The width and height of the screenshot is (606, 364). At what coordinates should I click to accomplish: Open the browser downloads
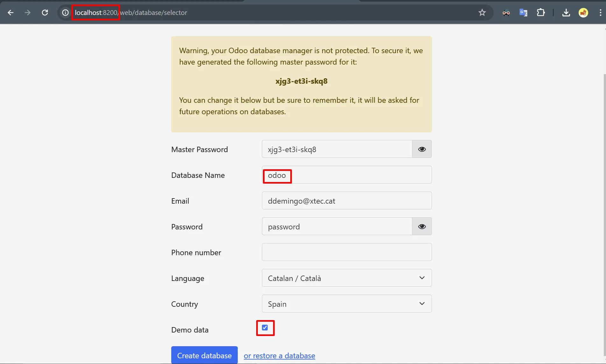566,12
